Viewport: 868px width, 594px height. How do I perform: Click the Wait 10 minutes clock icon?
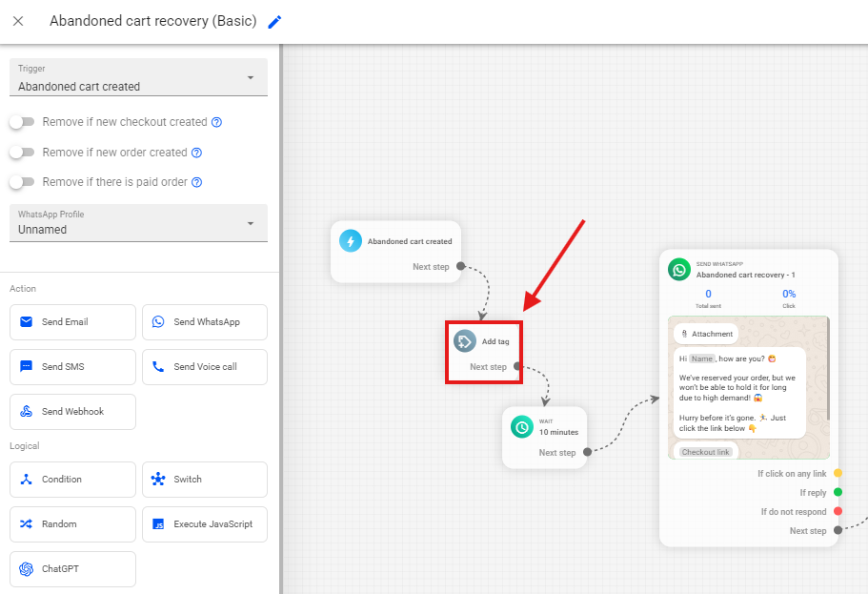point(521,427)
